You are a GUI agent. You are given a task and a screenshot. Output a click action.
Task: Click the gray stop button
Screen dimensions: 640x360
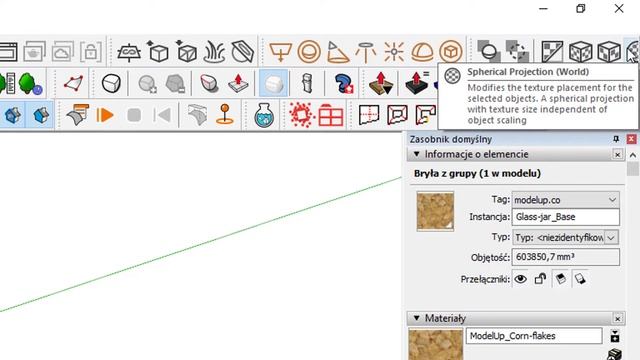134,115
